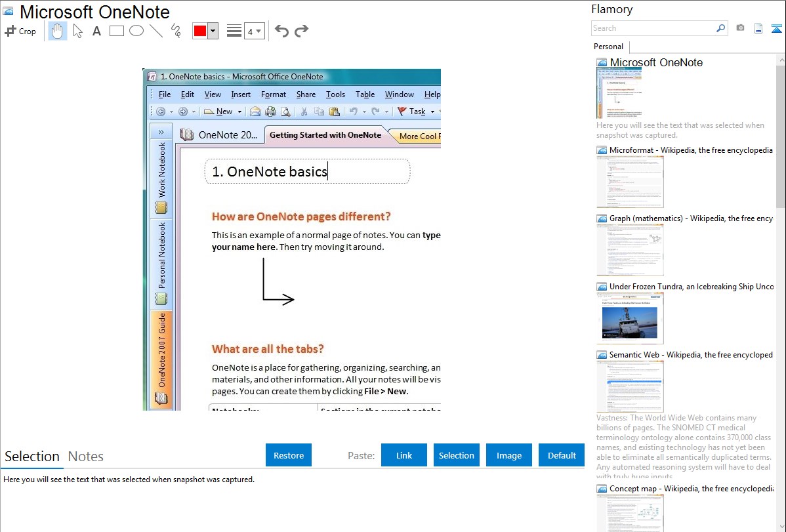Click the document page icon

coord(758,28)
